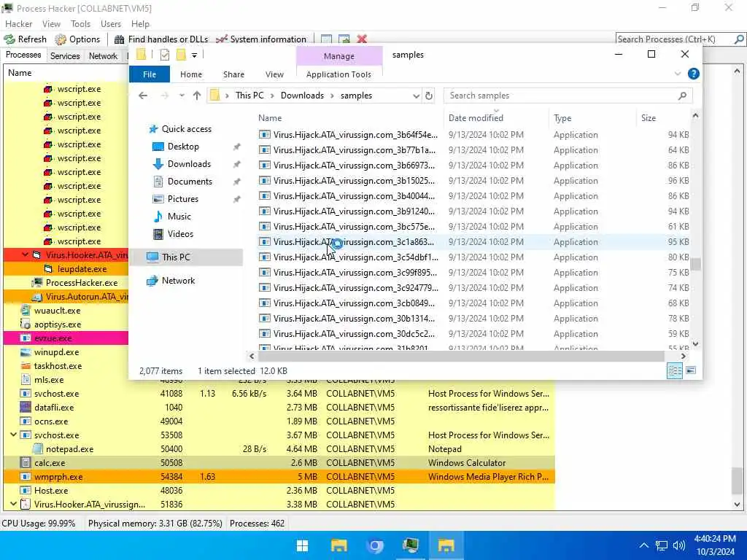
Task: Switch to the Services tab
Action: 65,55
